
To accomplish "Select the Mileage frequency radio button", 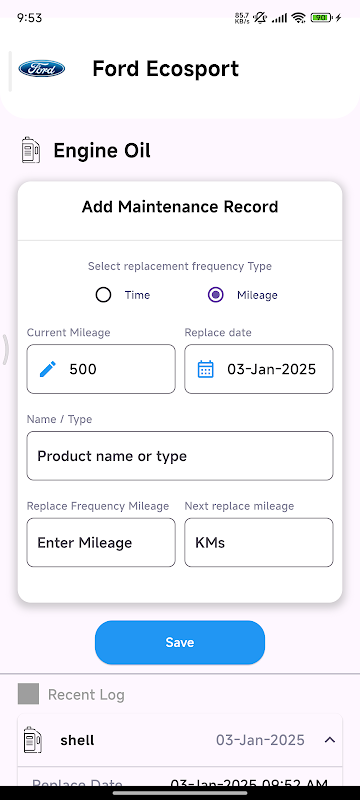I will tap(216, 295).
